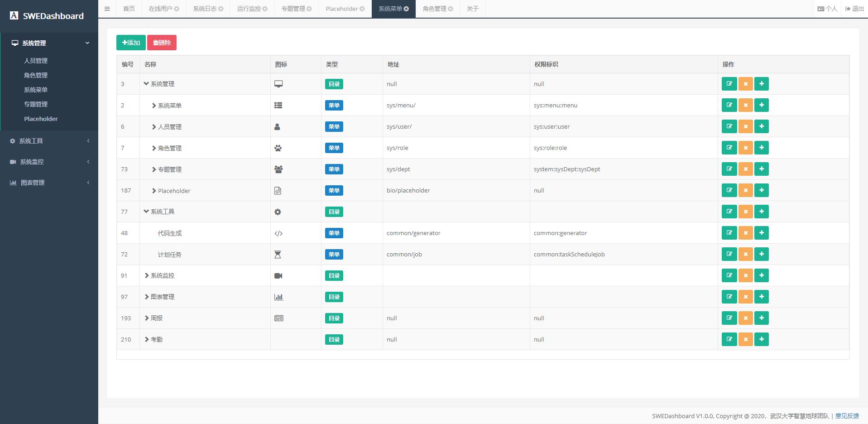
Task: Close the 专题管理 tab via its x icon
Action: pyautogui.click(x=309, y=9)
